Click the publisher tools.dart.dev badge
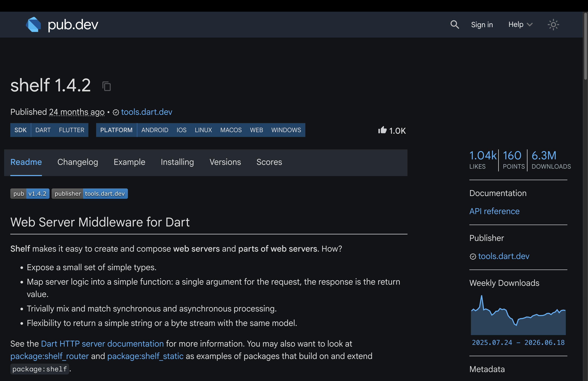 point(90,194)
